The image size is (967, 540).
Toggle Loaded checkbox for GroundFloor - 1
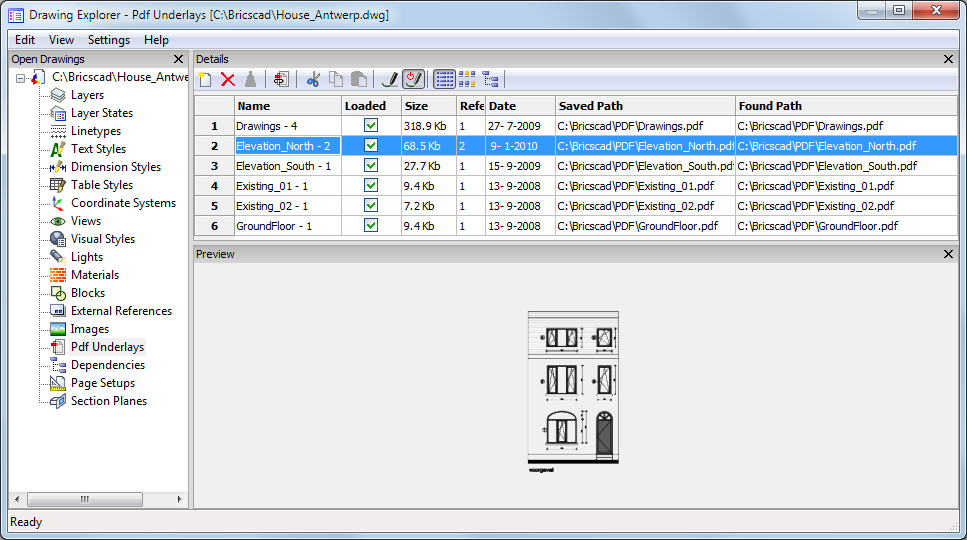click(371, 226)
